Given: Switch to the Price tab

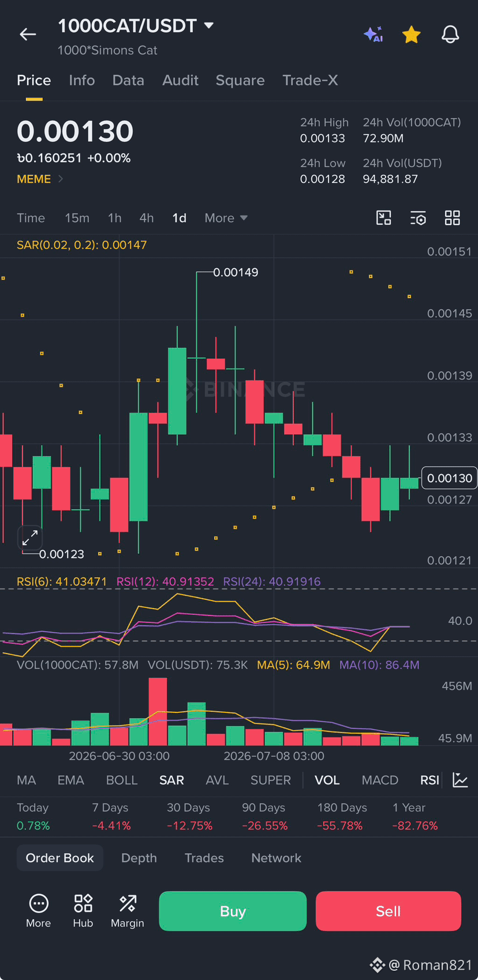Looking at the screenshot, I should pyautogui.click(x=34, y=80).
